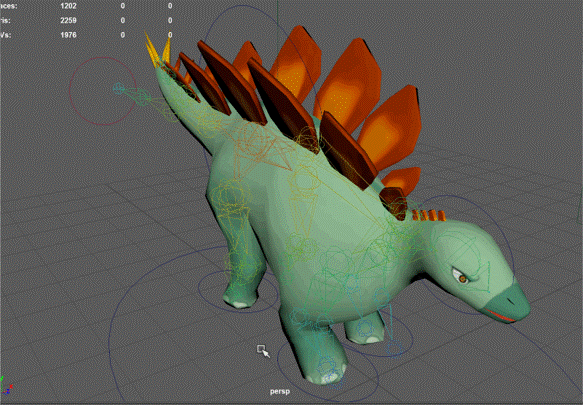Click the XYZ axis orientation gizmo
The height and width of the screenshot is (405, 583).
pos(6,386)
